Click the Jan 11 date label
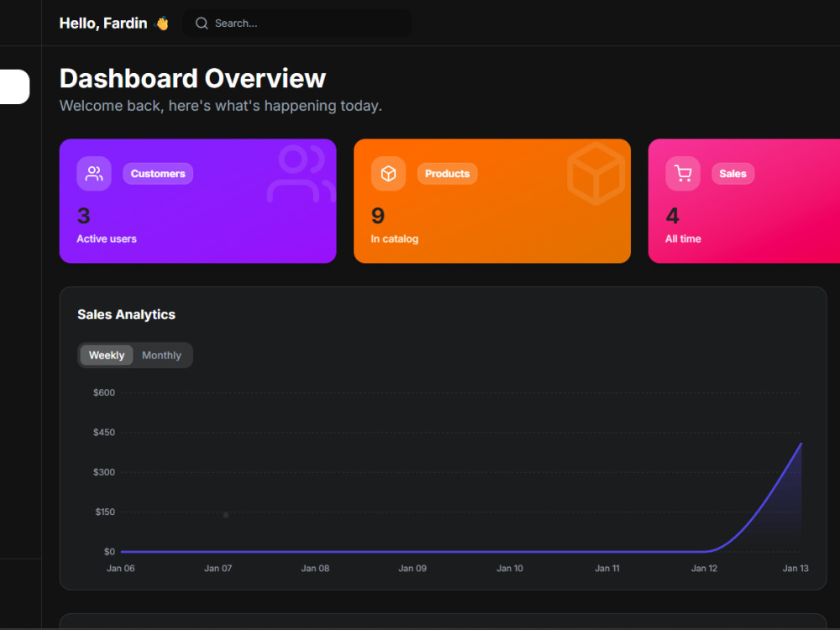This screenshot has height=630, width=840. (607, 569)
